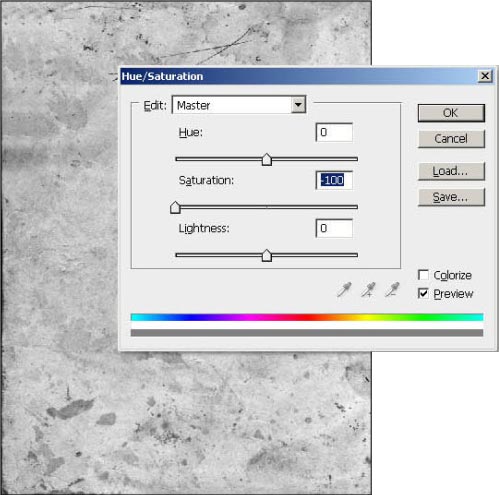This screenshot has width=499, height=495.
Task: Uncheck the Preview checkbox
Action: click(x=423, y=293)
